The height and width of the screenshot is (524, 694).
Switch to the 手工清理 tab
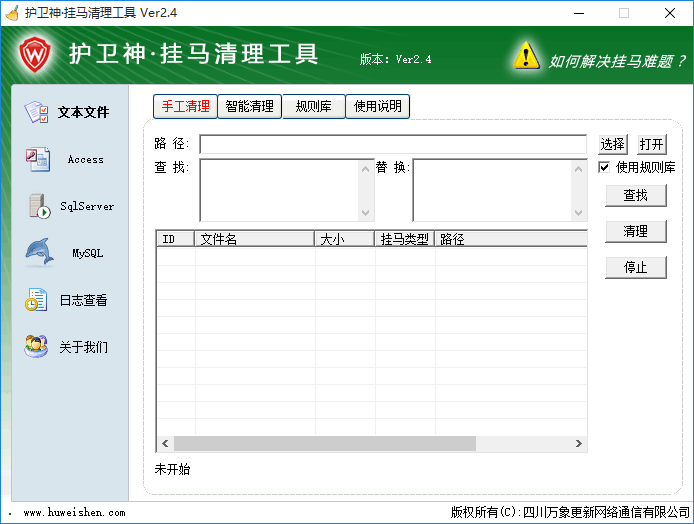[x=185, y=106]
